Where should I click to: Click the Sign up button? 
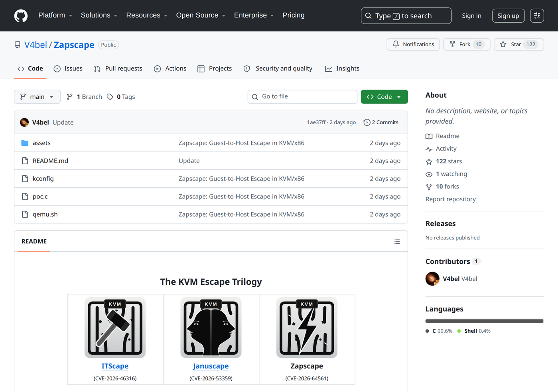coord(508,16)
